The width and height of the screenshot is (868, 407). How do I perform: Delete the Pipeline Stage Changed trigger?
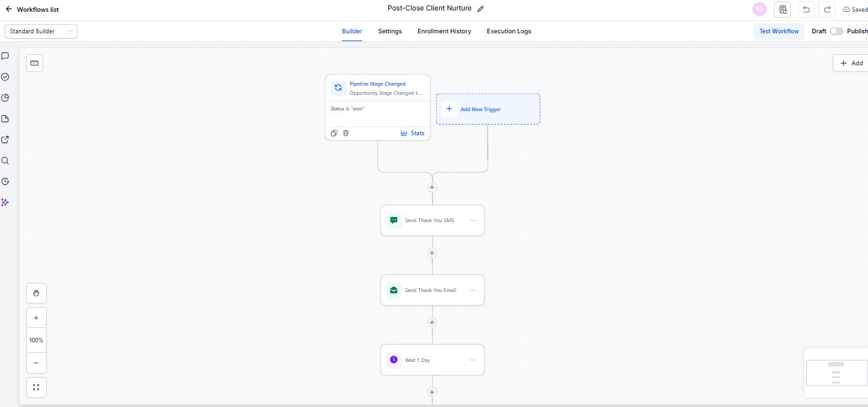(x=346, y=133)
